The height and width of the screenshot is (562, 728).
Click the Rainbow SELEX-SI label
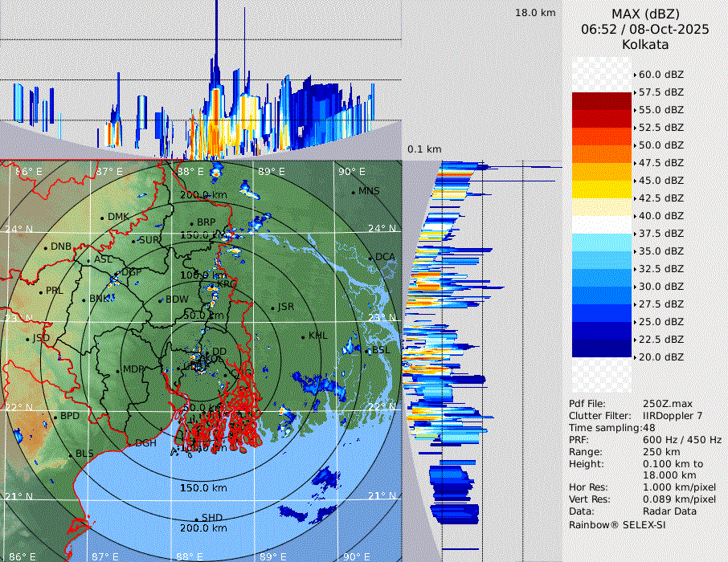[x=617, y=524]
